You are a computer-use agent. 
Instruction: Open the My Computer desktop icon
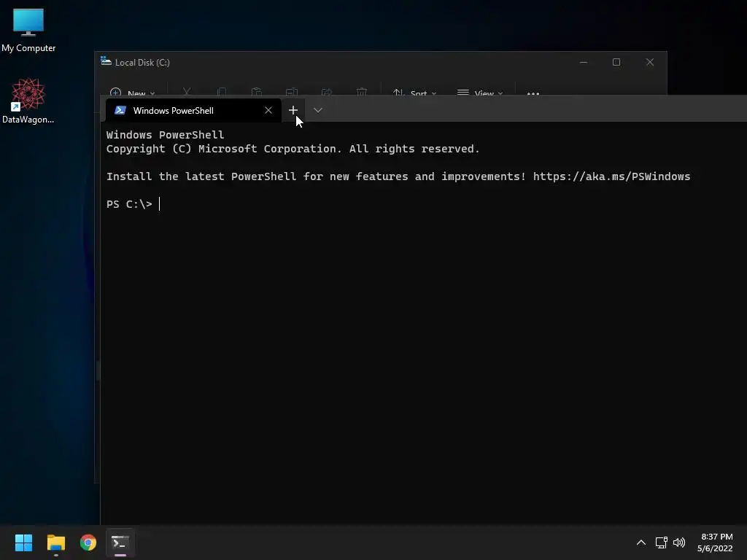(x=28, y=29)
